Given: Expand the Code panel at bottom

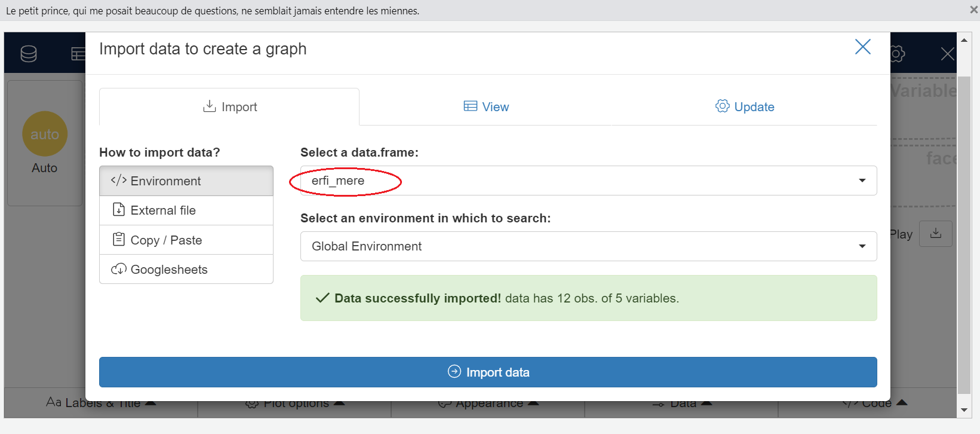Looking at the screenshot, I should [x=875, y=404].
